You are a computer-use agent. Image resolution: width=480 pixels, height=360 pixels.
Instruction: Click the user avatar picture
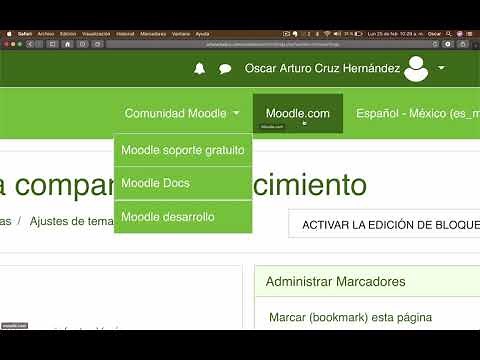click(x=416, y=69)
